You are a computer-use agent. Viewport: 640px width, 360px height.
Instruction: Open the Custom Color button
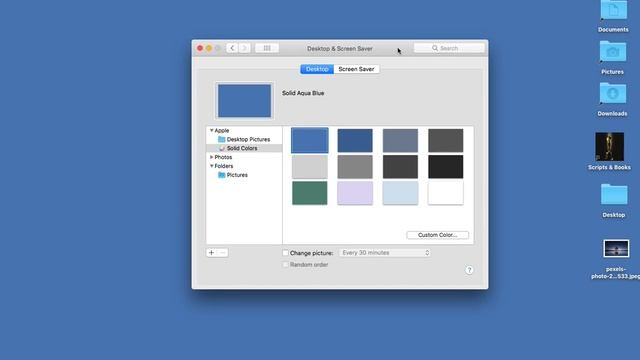coord(438,235)
